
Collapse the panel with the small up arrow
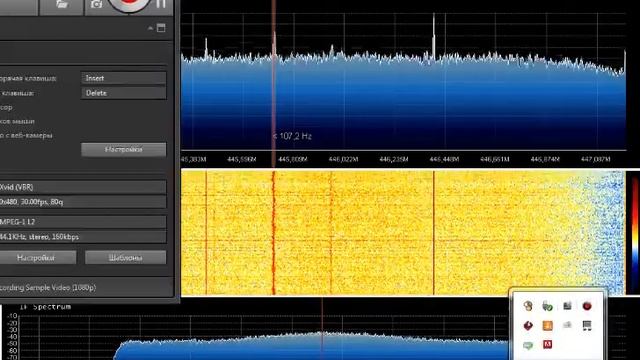pyautogui.click(x=150, y=28)
